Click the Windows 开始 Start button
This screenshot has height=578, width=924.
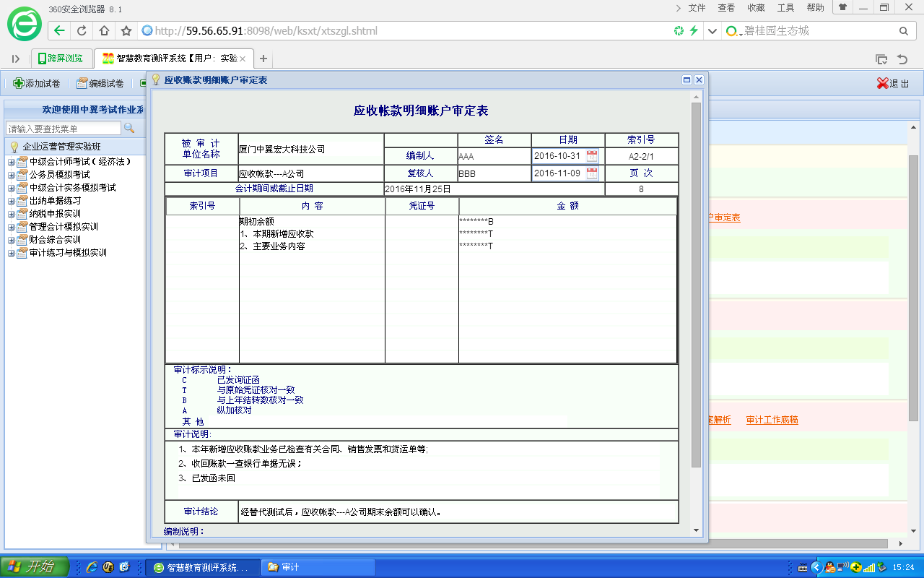[35, 567]
